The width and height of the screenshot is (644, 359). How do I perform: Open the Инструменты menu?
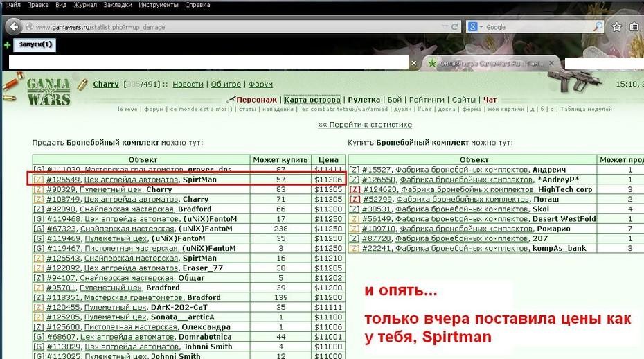point(159,5)
